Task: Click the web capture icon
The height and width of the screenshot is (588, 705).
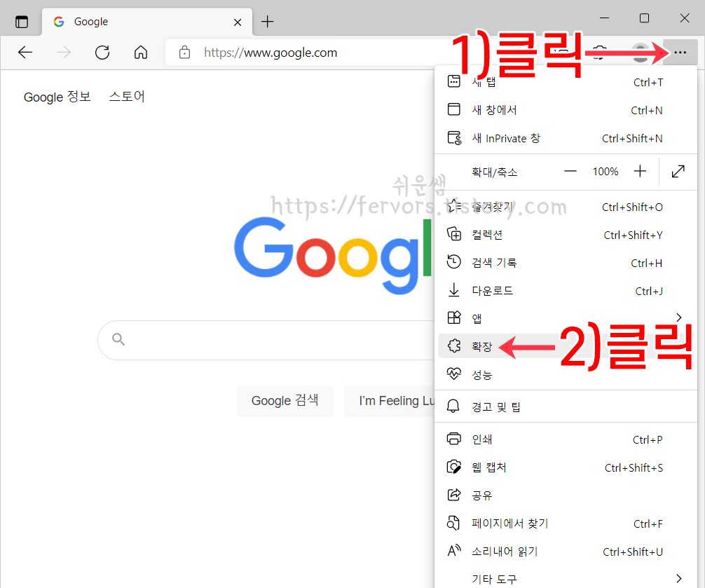Action: (x=453, y=467)
